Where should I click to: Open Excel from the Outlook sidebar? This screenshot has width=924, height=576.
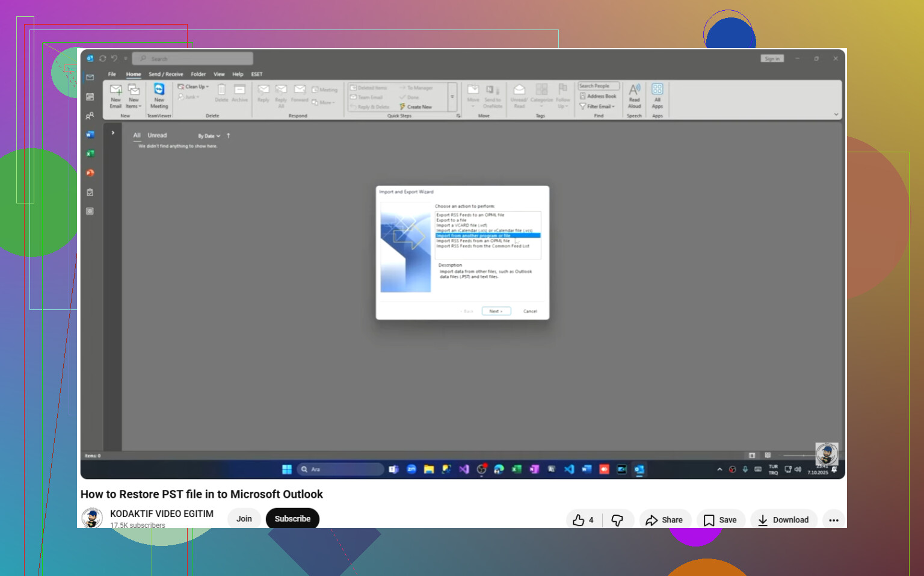click(x=90, y=153)
